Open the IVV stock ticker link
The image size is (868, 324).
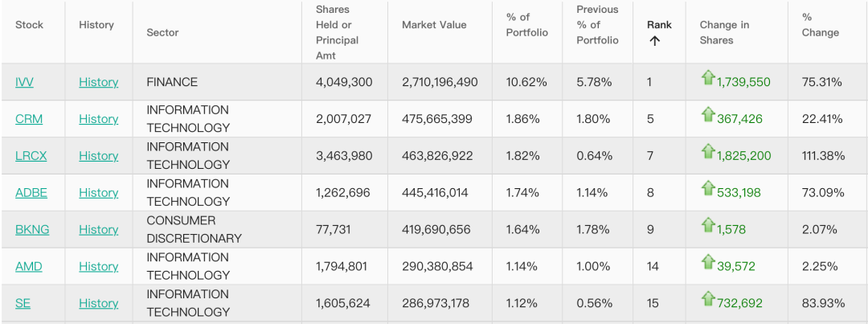pos(24,82)
